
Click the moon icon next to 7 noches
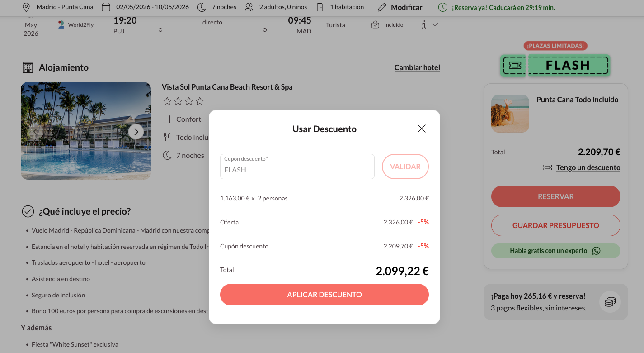coord(202,7)
